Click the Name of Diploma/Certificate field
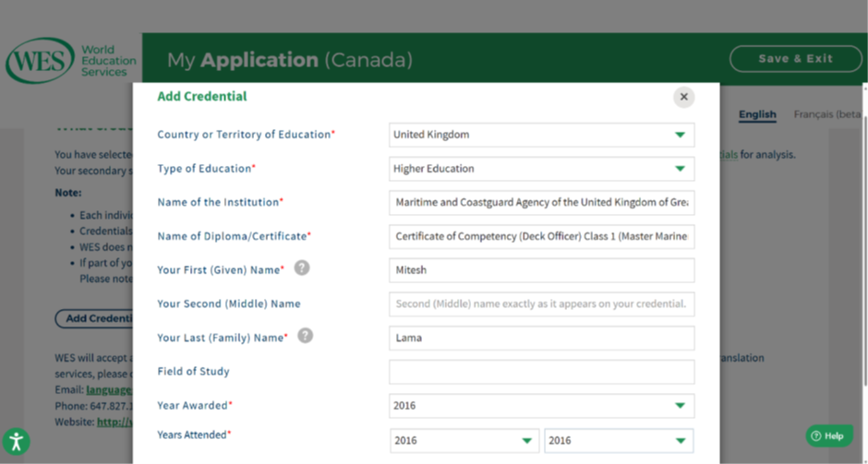Screen dimensions: 868x464 point(541,237)
